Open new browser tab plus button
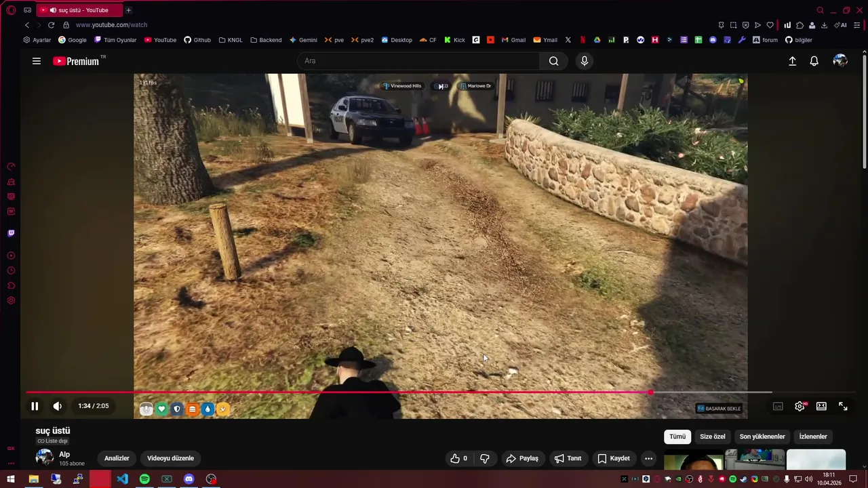 (x=128, y=10)
